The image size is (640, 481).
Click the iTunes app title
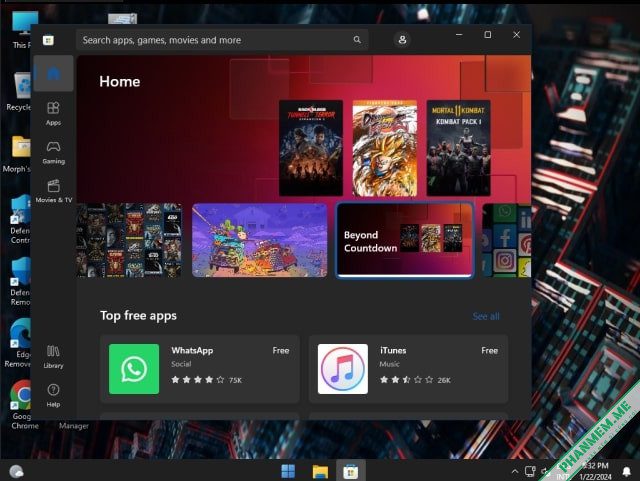[393, 350]
